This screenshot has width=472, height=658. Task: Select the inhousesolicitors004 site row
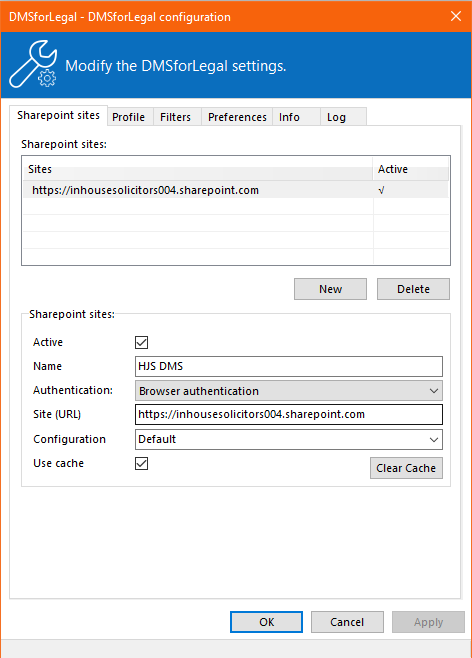coord(236,190)
